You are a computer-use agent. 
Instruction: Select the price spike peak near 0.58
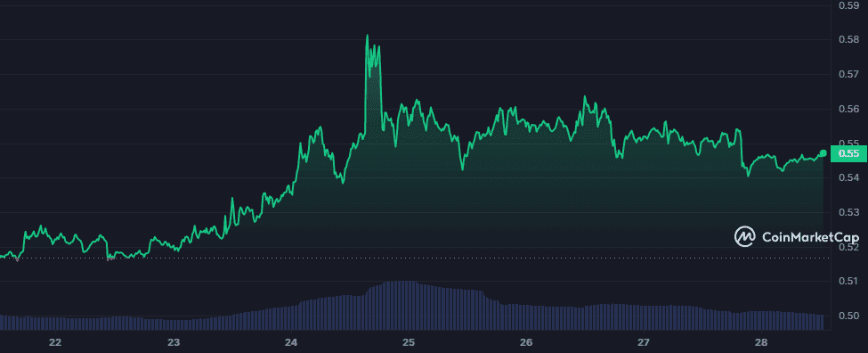click(x=367, y=36)
